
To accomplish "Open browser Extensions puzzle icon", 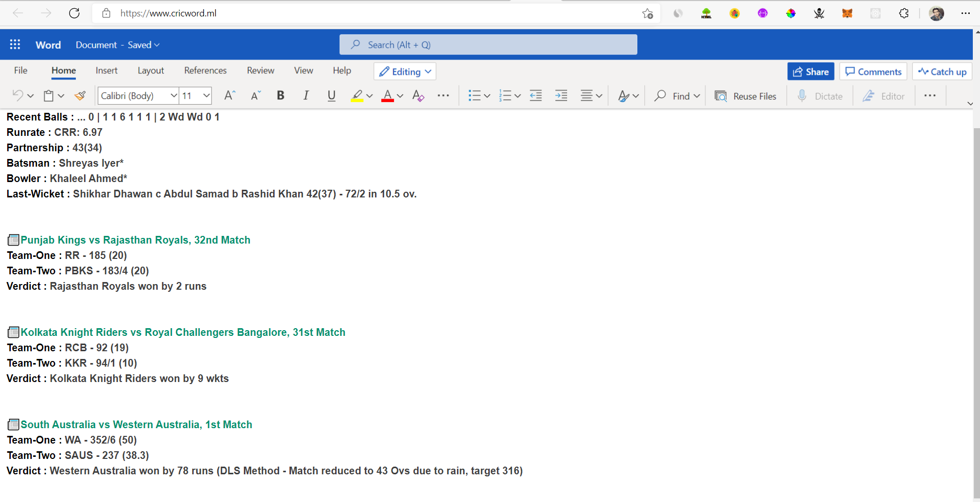I will [904, 13].
